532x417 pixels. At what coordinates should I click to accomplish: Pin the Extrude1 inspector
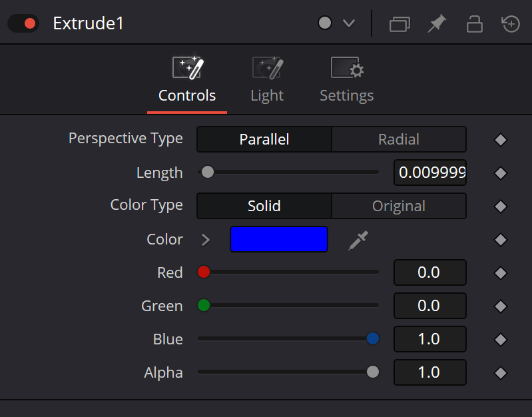point(437,23)
